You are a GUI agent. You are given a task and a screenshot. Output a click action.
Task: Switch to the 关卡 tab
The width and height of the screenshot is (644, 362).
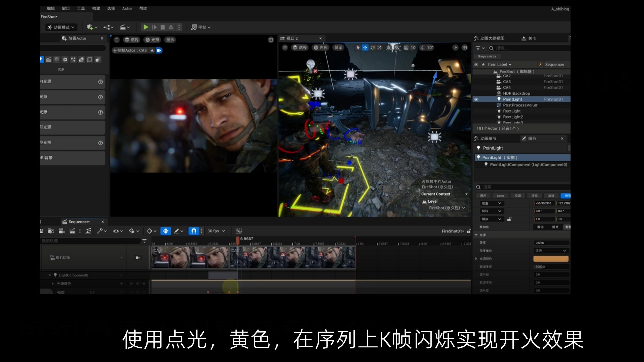click(529, 38)
